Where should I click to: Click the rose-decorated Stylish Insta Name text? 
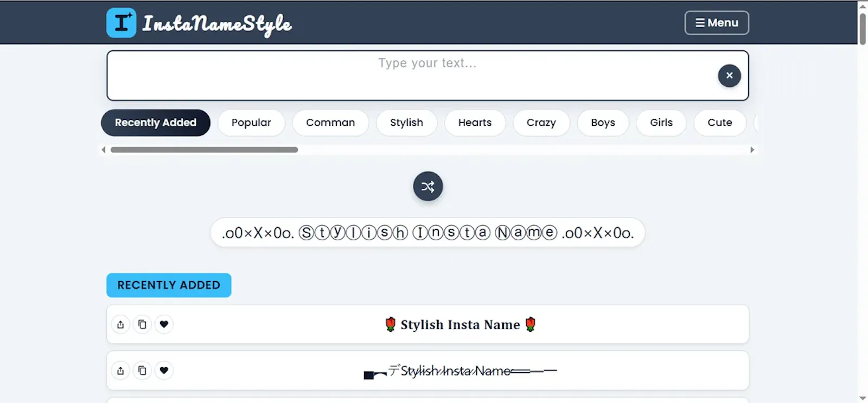click(460, 324)
